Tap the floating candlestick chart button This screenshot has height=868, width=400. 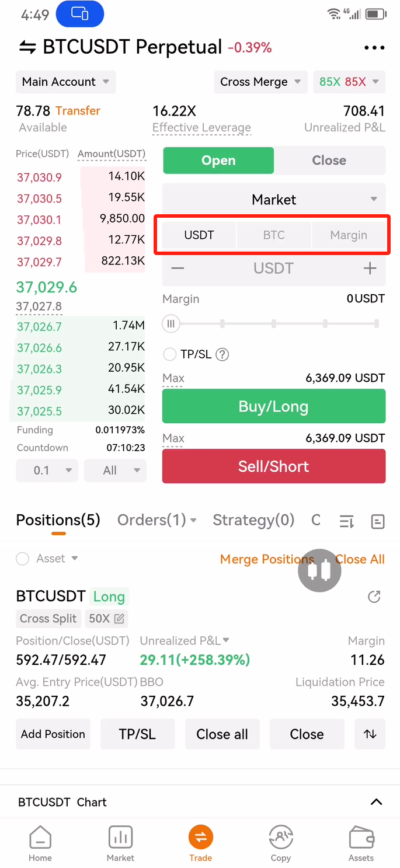click(x=319, y=570)
